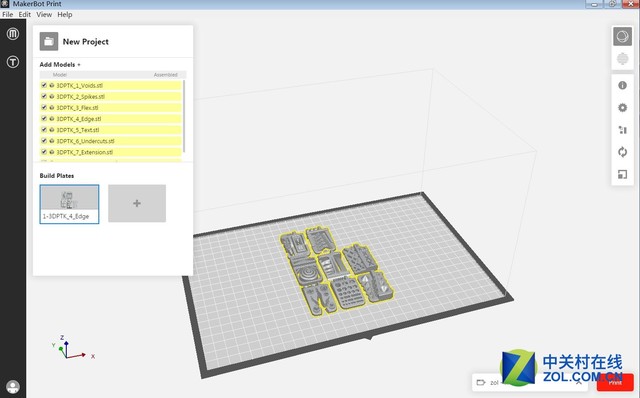Click model icon next to 3DPTK_5_Text.stl

click(52, 129)
